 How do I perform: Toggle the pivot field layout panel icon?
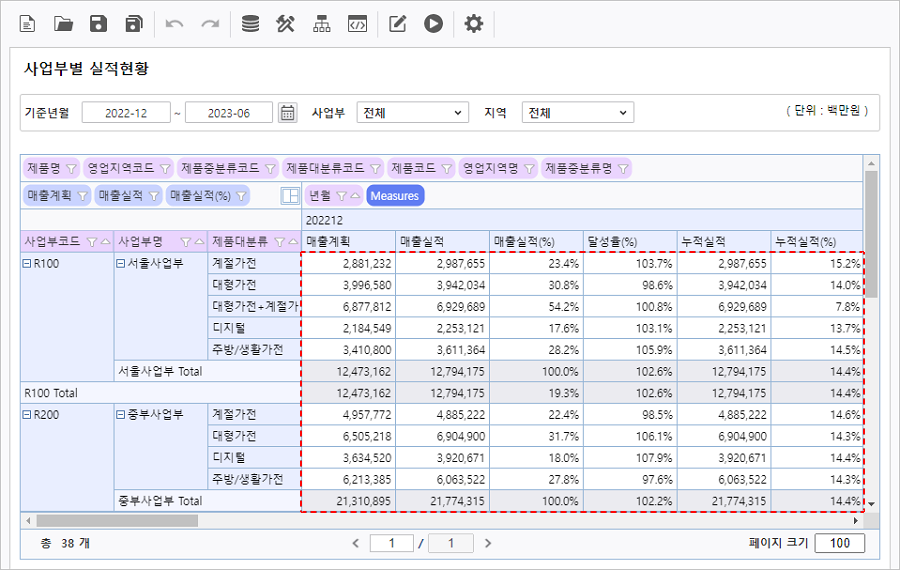[290, 196]
